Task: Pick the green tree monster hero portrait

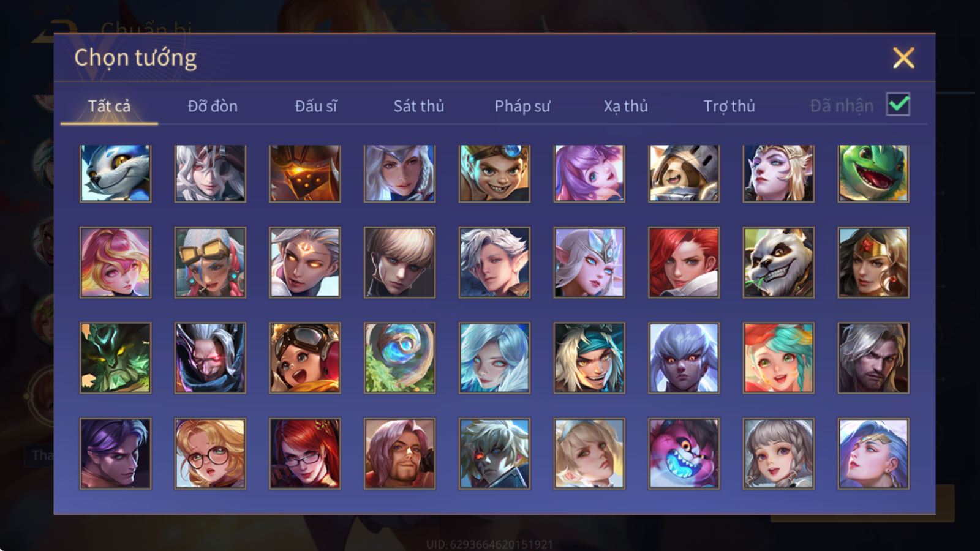Action: pyautogui.click(x=115, y=358)
